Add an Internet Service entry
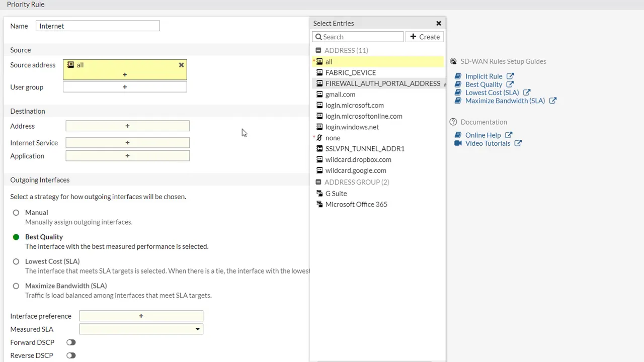 tap(127, 143)
